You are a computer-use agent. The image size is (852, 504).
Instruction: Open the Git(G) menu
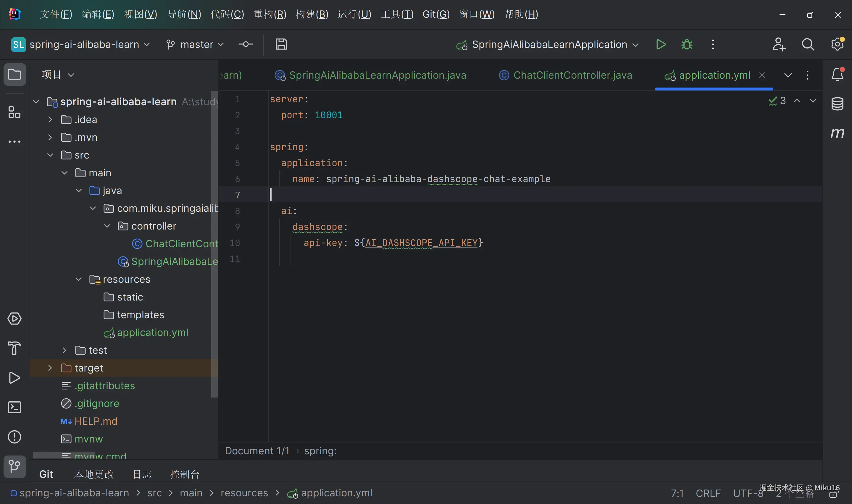pos(436,14)
